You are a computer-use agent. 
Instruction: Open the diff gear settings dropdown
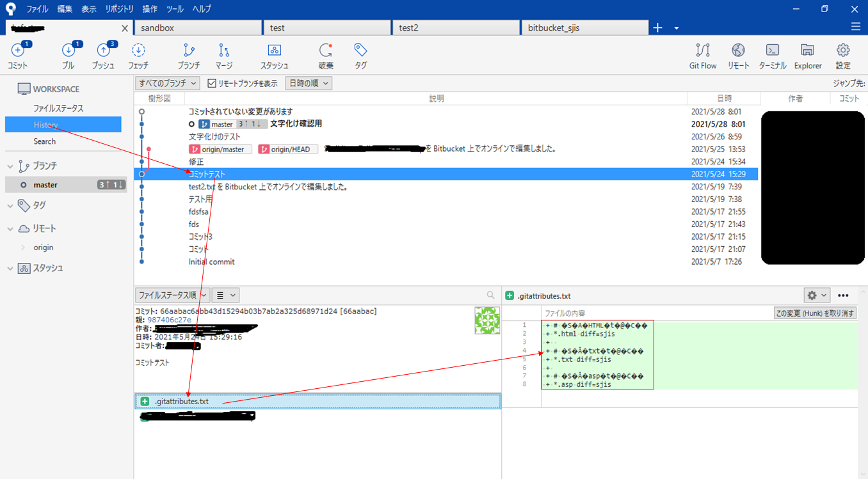817,295
